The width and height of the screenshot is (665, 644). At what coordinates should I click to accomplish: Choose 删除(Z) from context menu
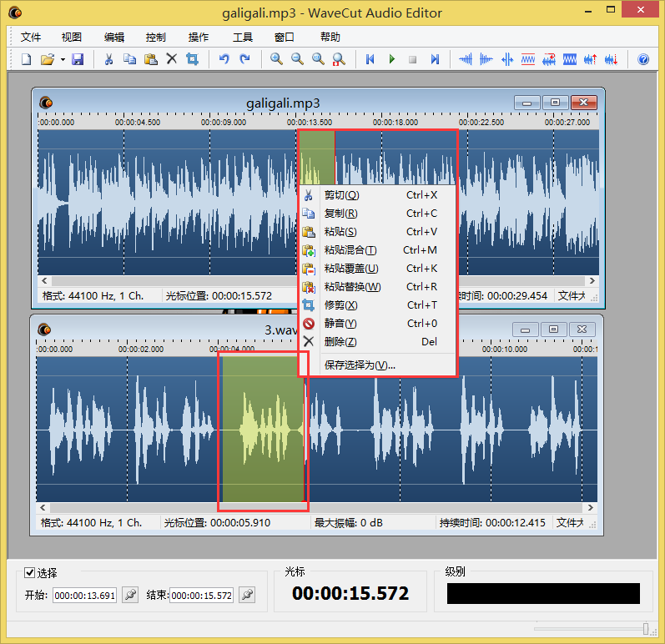click(377, 342)
